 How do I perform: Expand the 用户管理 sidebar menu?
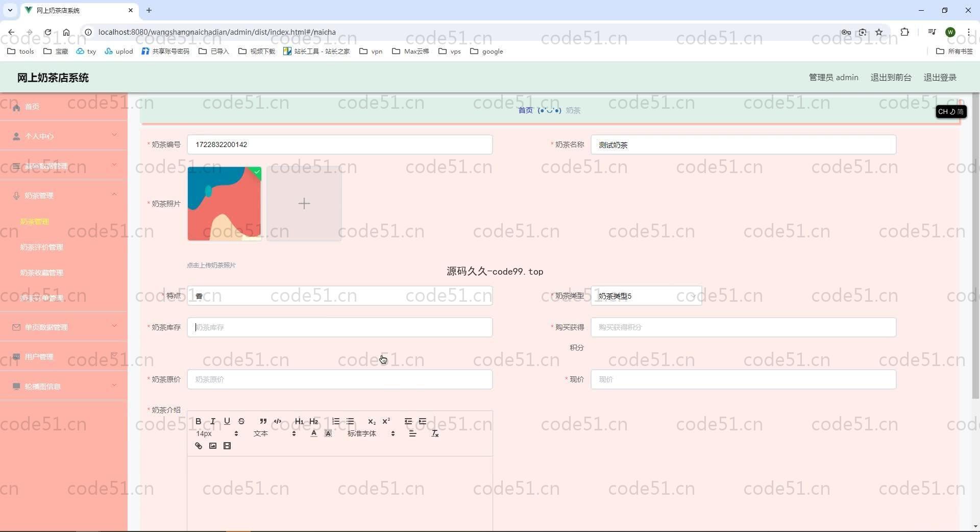point(63,356)
